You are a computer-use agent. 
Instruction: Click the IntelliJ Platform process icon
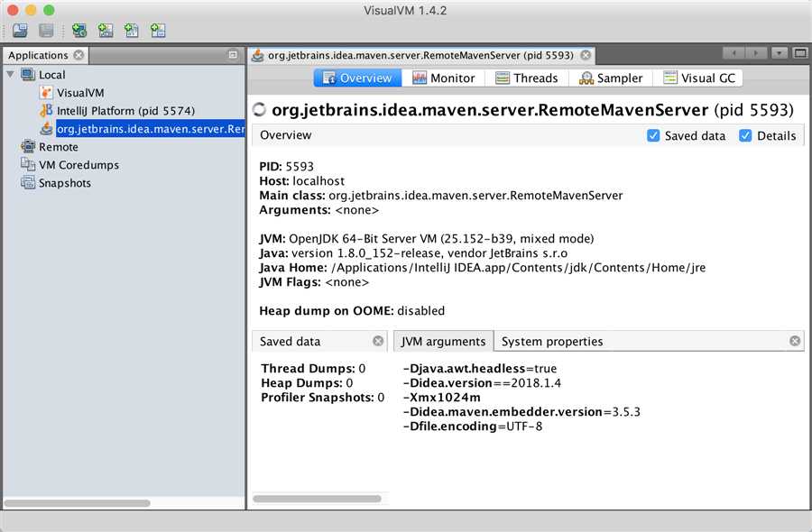pyautogui.click(x=46, y=111)
